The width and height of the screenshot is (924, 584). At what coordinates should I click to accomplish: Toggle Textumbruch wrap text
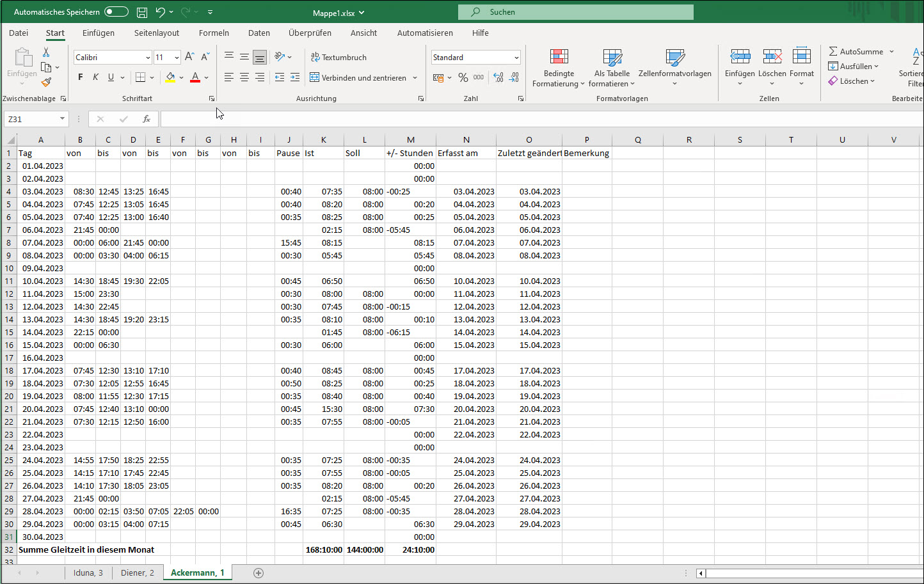[x=339, y=57]
